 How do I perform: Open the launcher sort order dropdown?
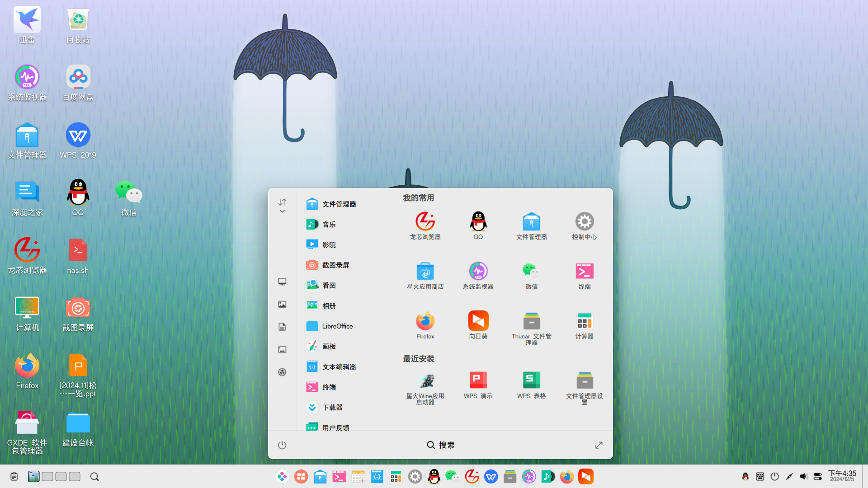pos(282,206)
